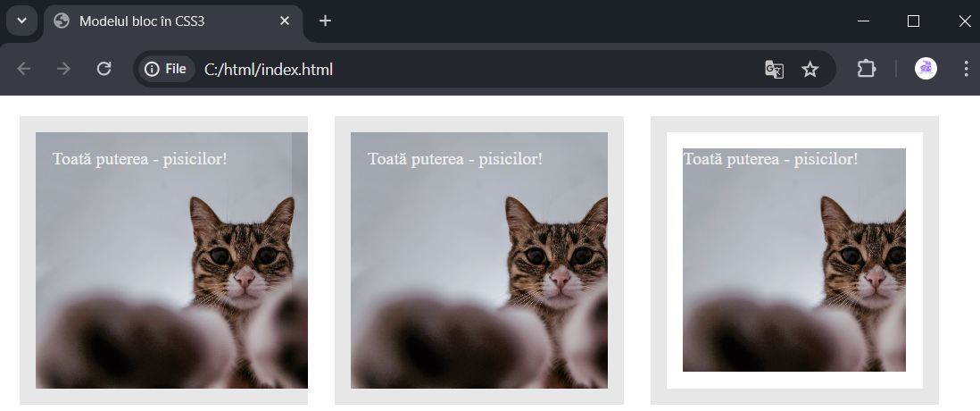
Task: Open the Extensions puzzle menu
Action: (867, 69)
